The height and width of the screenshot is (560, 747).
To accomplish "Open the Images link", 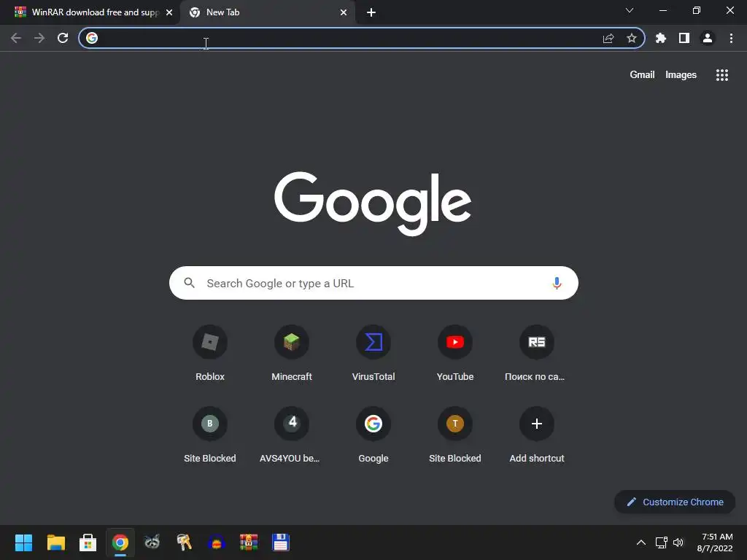I will (681, 75).
